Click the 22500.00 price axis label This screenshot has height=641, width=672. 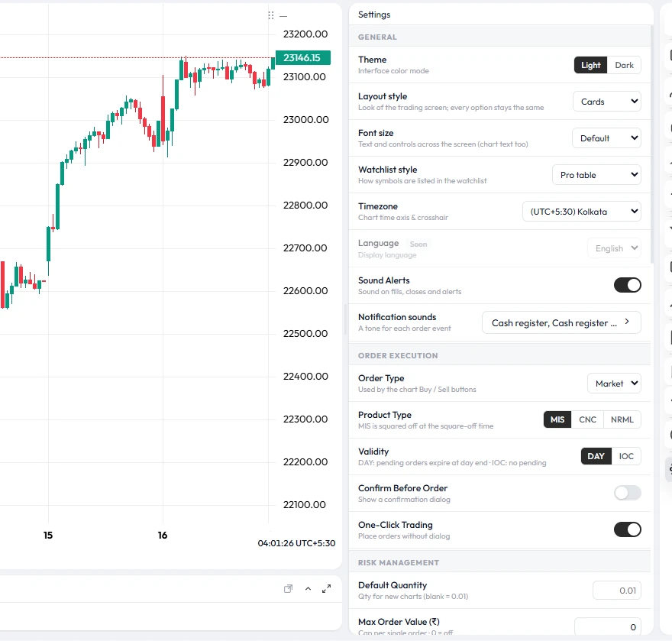(x=305, y=334)
